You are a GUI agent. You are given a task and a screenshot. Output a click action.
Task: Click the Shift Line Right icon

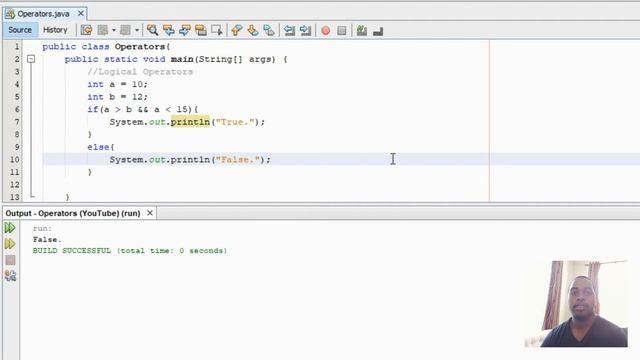[x=305, y=30]
